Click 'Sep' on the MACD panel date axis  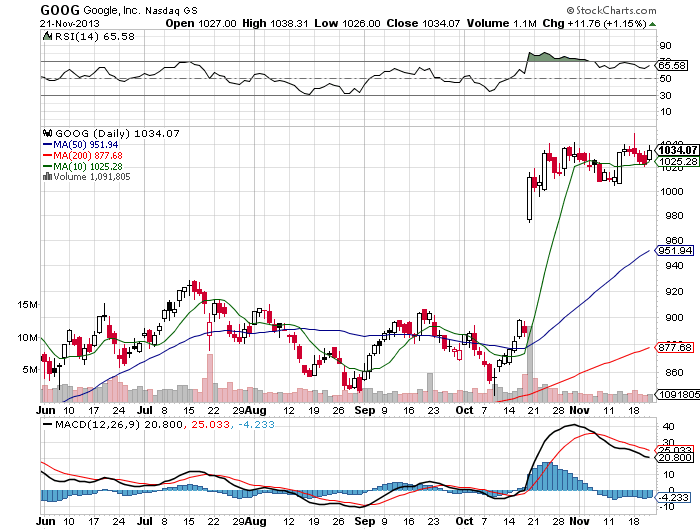[364, 522]
